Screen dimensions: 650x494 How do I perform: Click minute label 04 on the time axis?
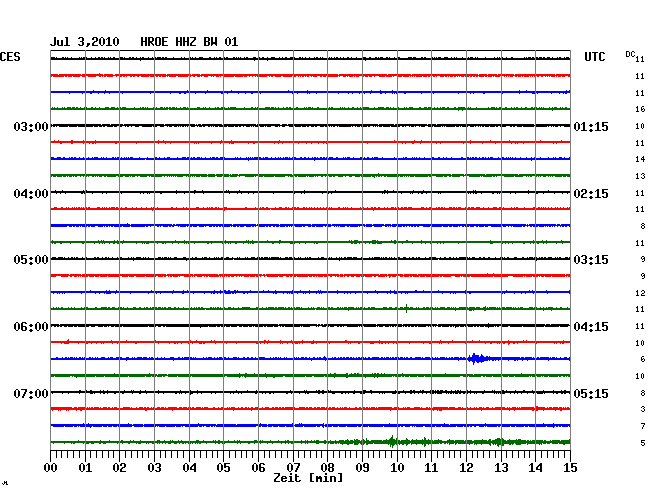(x=189, y=467)
